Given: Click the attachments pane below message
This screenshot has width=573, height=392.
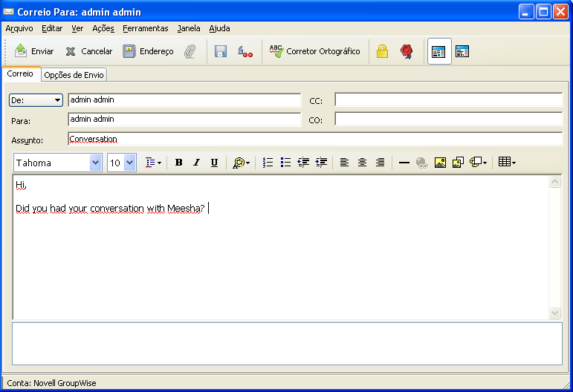Looking at the screenshot, I should 287,344.
